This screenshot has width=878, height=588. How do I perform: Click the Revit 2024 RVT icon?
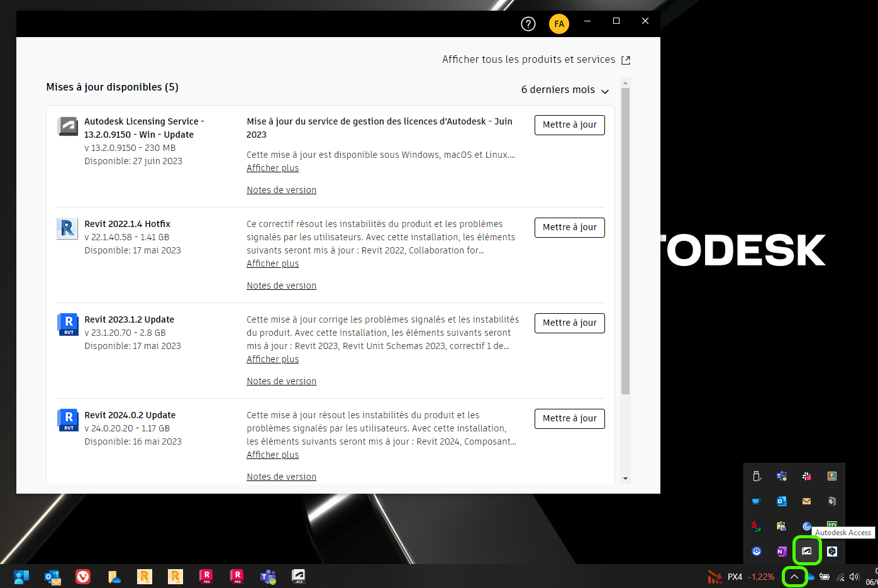67,419
